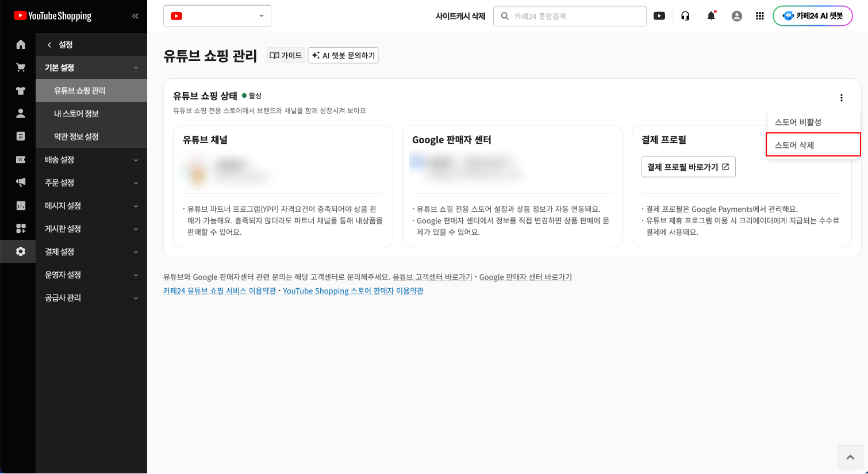Open the headset support icon
The height and width of the screenshot is (474, 868).
(x=685, y=16)
